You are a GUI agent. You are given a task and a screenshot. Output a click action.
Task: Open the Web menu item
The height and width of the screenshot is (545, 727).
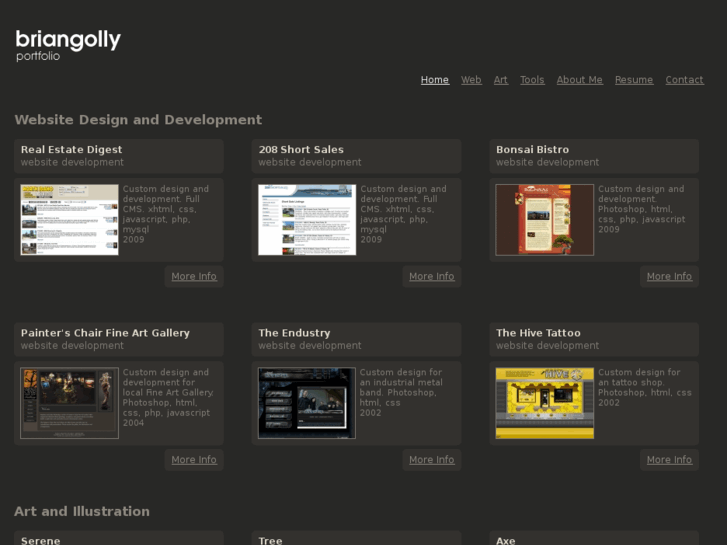point(471,80)
